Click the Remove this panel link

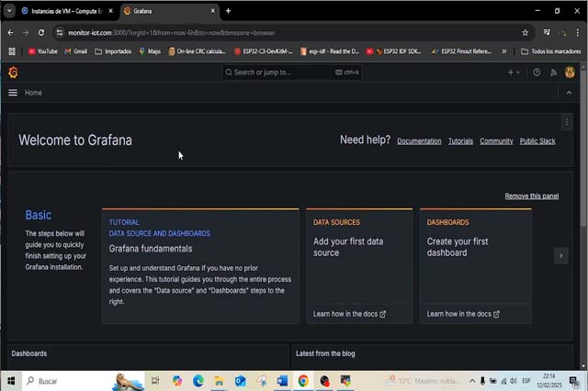coord(531,195)
